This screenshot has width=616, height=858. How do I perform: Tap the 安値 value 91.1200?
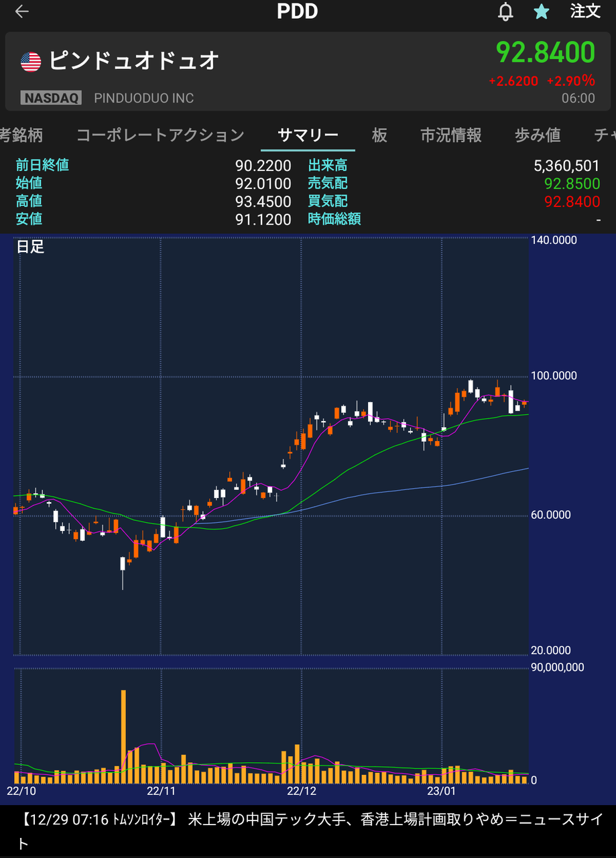coord(263,219)
